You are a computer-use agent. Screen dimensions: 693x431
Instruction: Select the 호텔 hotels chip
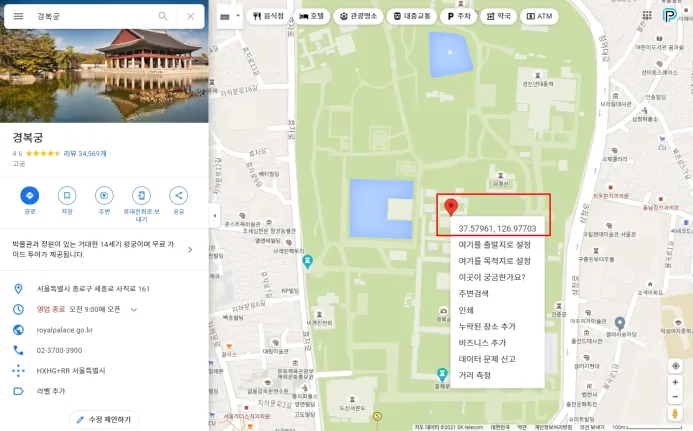coord(312,16)
